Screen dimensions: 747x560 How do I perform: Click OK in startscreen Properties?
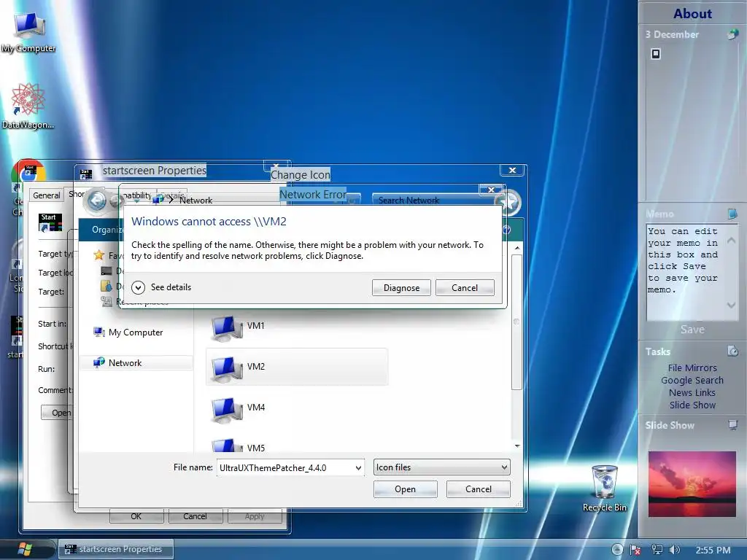136,516
